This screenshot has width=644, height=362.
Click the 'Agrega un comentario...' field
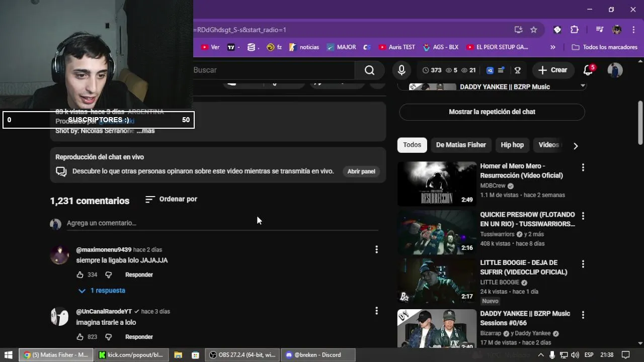(222, 223)
